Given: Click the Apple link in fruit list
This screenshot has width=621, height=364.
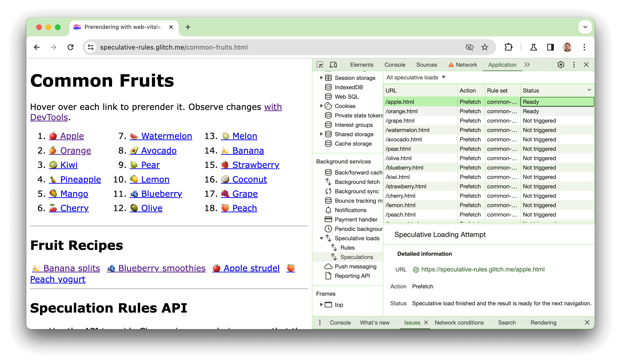Looking at the screenshot, I should (71, 136).
